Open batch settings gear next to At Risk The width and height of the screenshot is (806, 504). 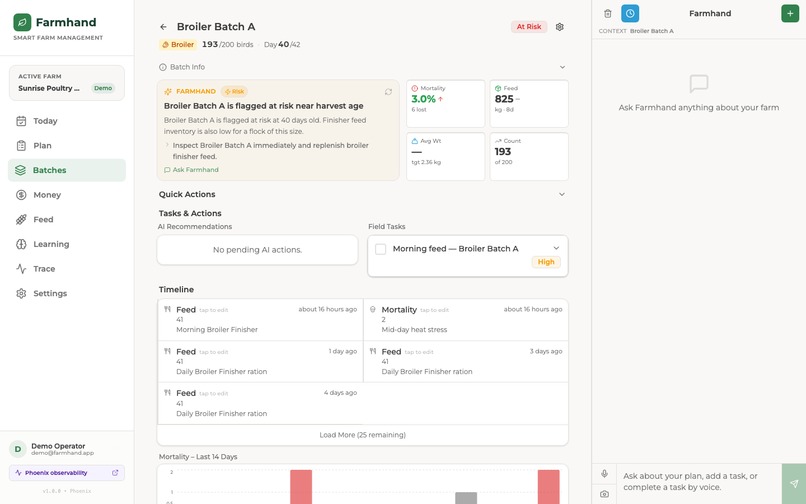tap(560, 27)
